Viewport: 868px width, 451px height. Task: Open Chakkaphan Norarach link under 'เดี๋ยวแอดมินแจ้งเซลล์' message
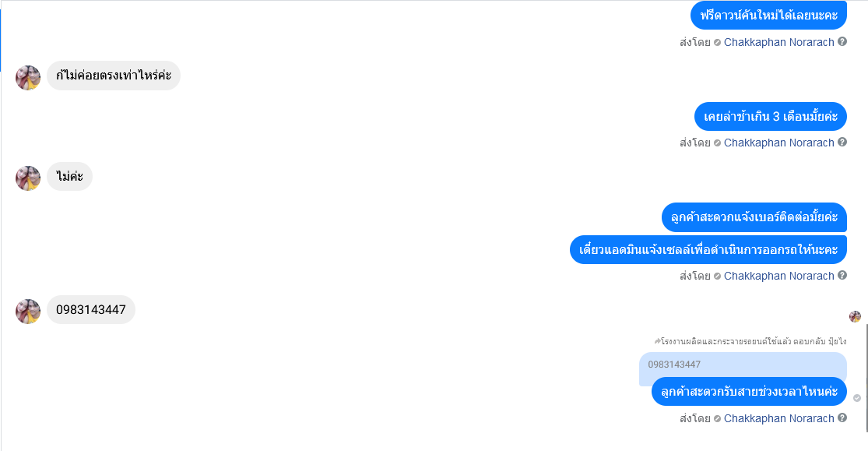point(779,276)
